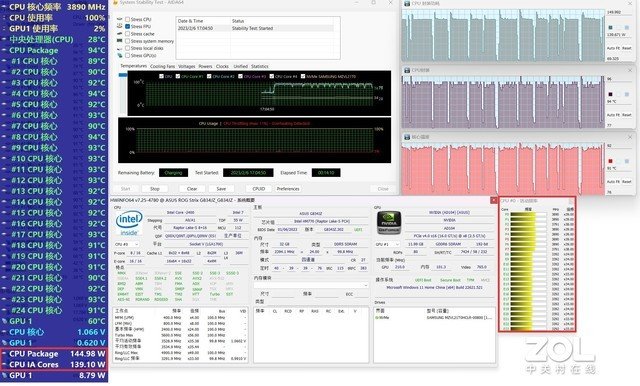Viewport: 640px width, 386px height.
Task: Enable the Stress CPU checkbox
Action: point(128,19)
